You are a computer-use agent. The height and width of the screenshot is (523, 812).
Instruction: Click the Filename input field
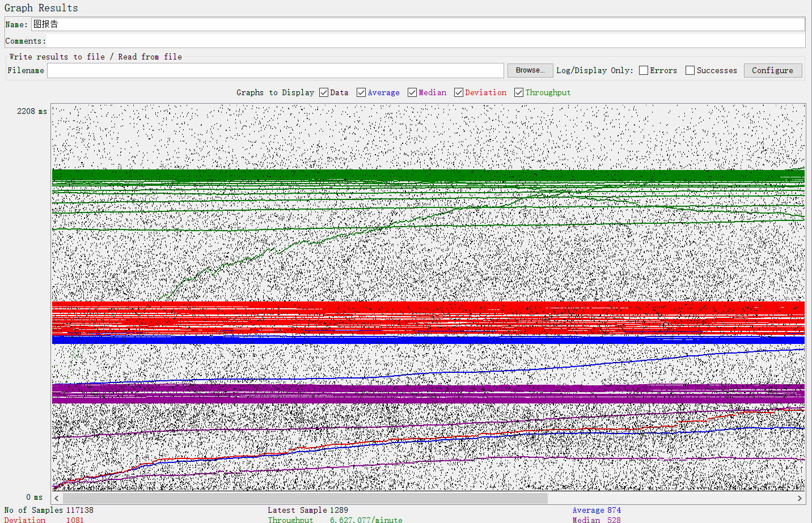275,70
